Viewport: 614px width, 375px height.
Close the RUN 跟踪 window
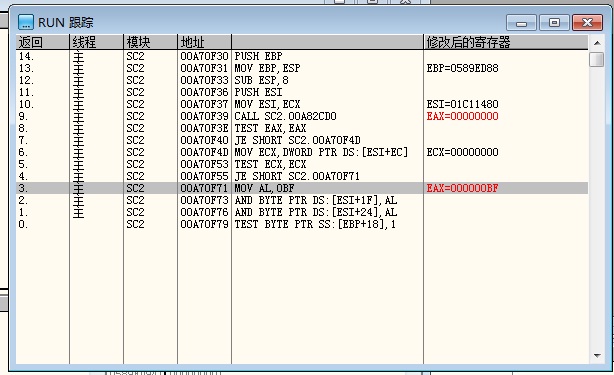pos(587,23)
